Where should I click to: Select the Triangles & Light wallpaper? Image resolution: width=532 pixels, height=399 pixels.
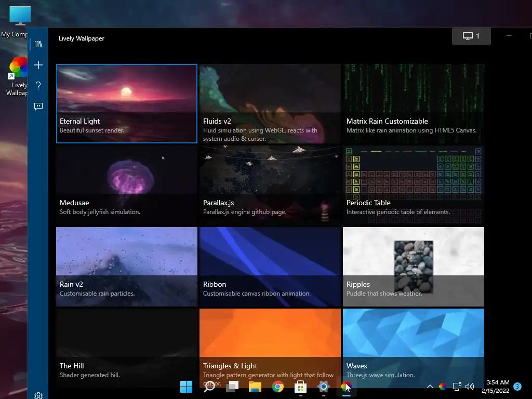coord(270,348)
